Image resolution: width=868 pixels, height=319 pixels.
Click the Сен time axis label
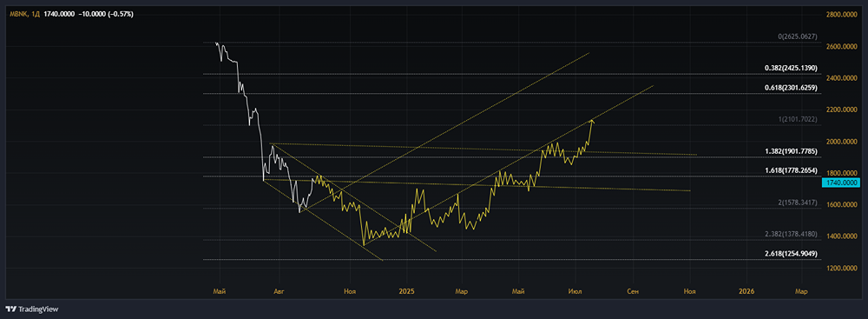[x=633, y=290]
